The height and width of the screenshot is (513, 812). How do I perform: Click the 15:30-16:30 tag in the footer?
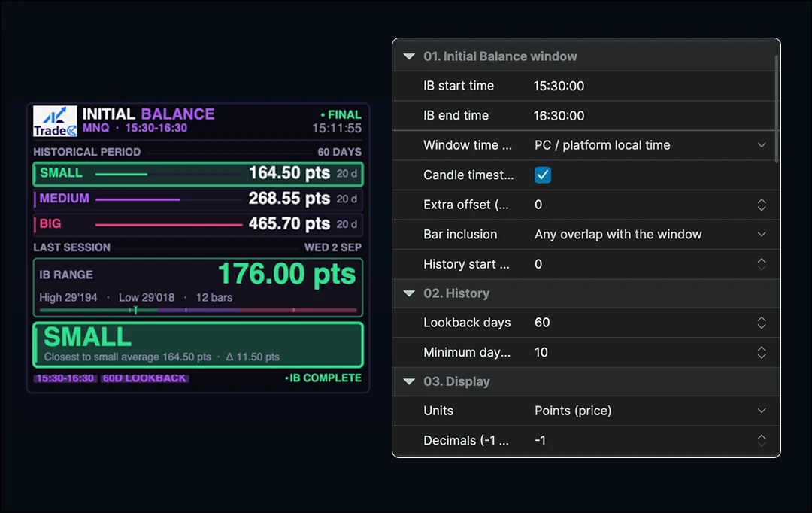coord(65,378)
